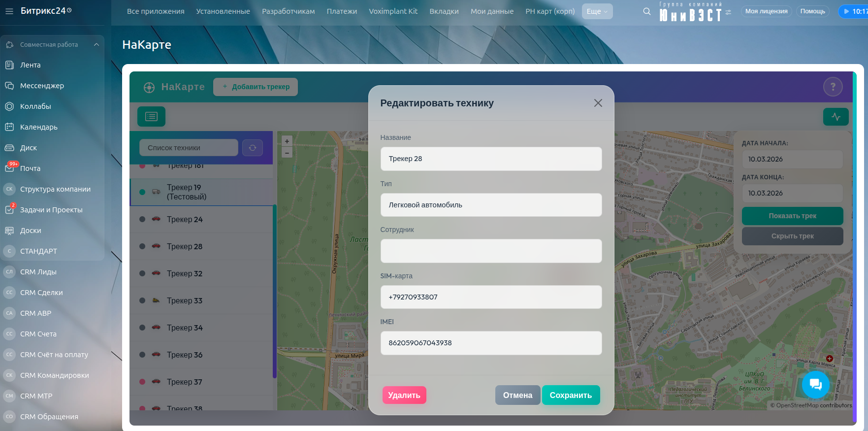Toggle the list view panel button
The width and height of the screenshot is (868, 431).
pyautogui.click(x=151, y=117)
